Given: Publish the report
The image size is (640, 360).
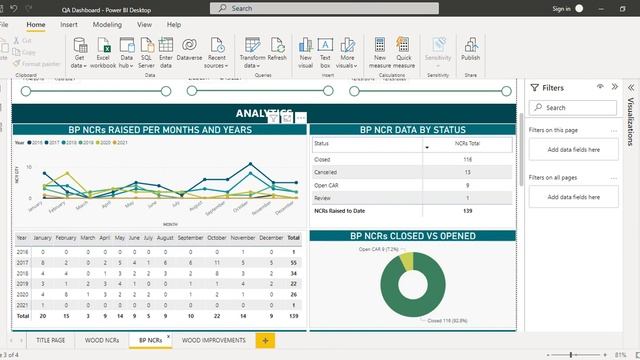Looking at the screenshot, I should point(471,49).
